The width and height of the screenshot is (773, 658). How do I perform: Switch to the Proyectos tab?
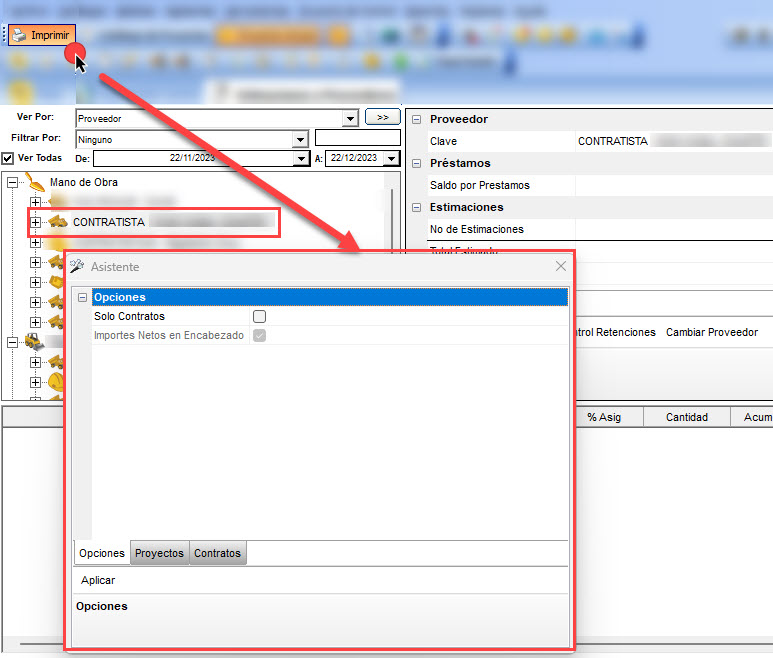coord(159,553)
